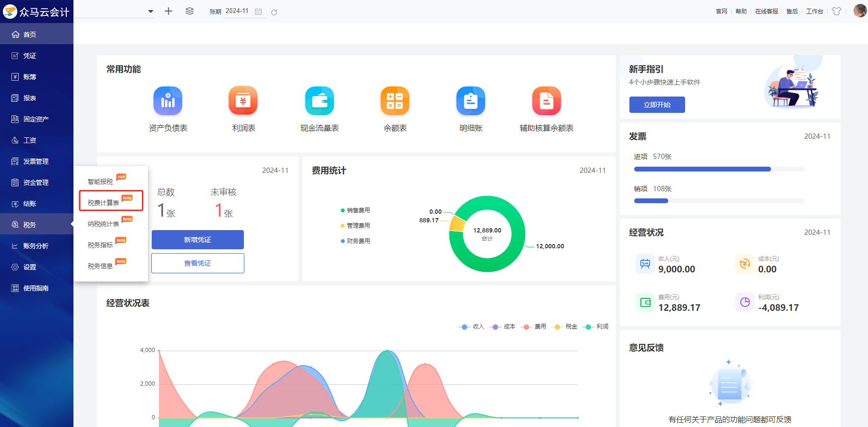Toggle the 成本 legend in chart
This screenshot has width=868, height=427.
tap(503, 327)
